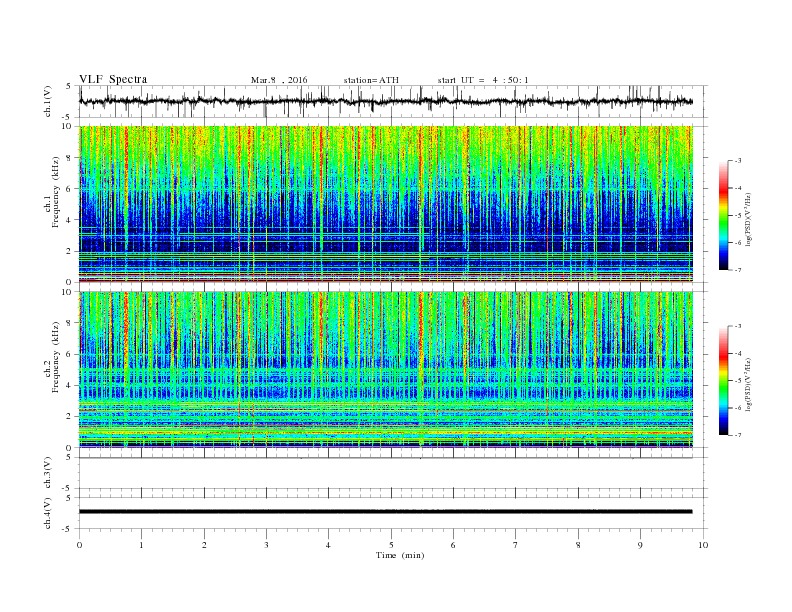Click the ch.2 spectrogram color bar
Viewport: 792px width, 612px height.
click(723, 381)
